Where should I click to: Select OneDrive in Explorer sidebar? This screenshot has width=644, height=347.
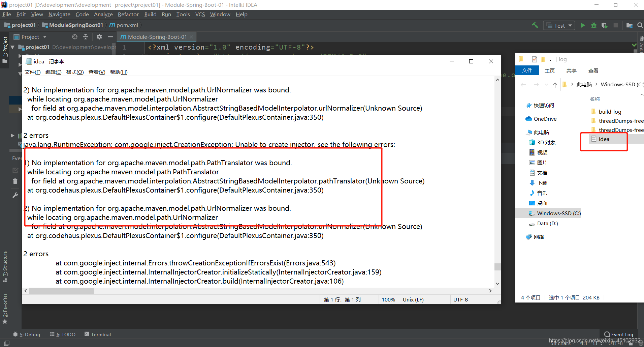point(541,119)
